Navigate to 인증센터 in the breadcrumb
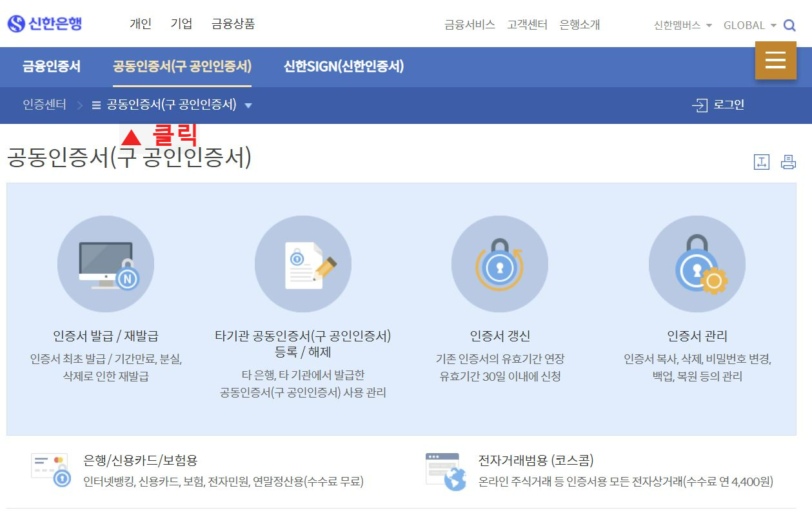Viewport: 812px width, 517px height. coord(43,105)
